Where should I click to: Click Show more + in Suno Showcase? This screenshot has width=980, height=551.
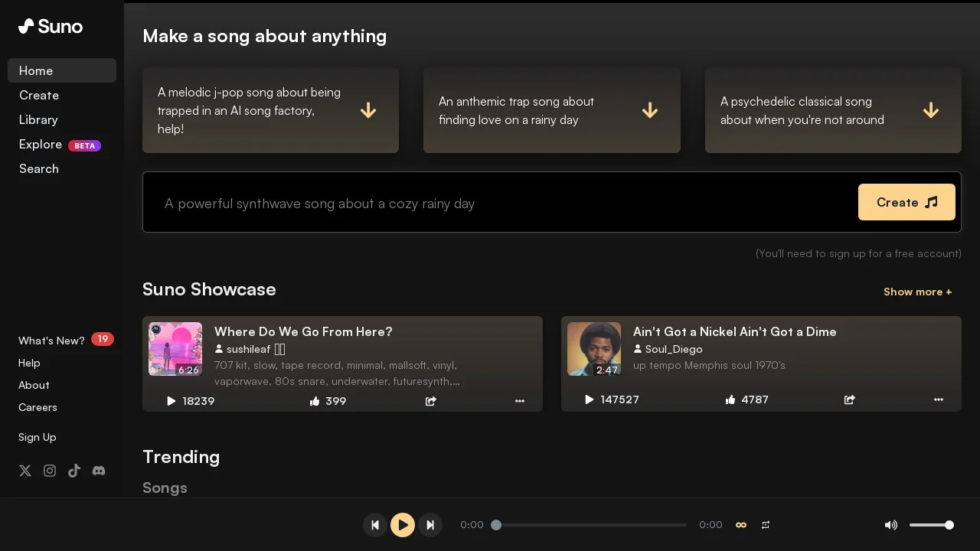pyautogui.click(x=918, y=292)
